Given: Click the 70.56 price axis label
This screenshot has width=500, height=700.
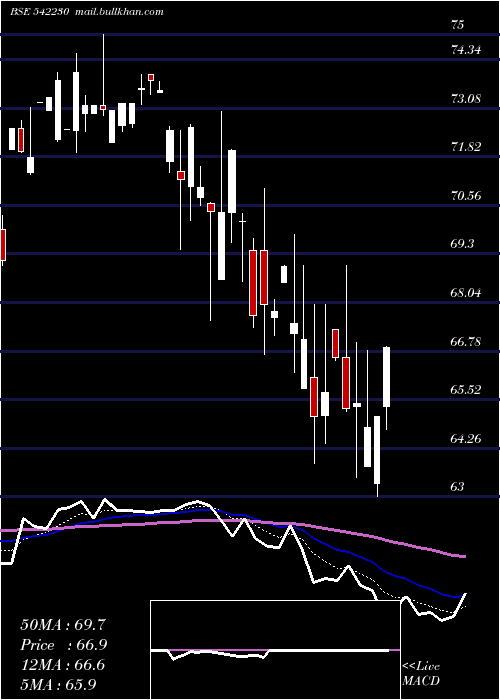Looking at the screenshot, I should click(x=467, y=196).
